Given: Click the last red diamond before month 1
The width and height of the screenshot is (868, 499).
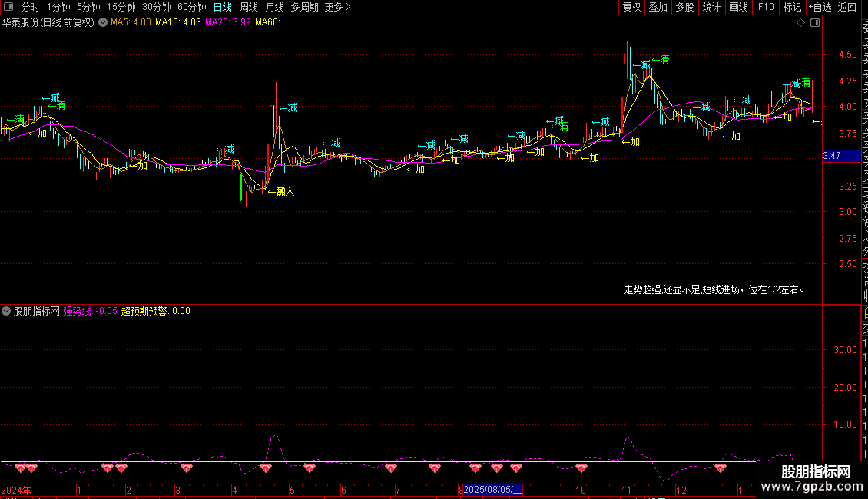Looking at the screenshot, I should pos(721,468).
